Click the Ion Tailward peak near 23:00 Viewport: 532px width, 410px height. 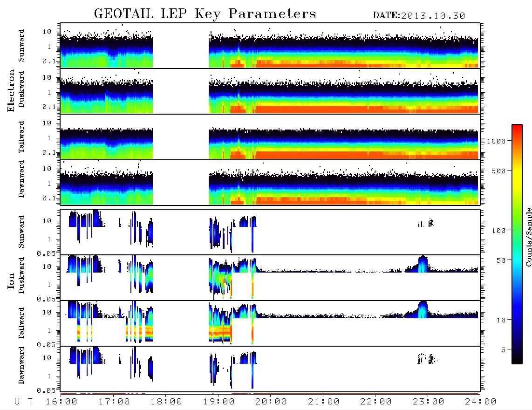click(x=423, y=309)
